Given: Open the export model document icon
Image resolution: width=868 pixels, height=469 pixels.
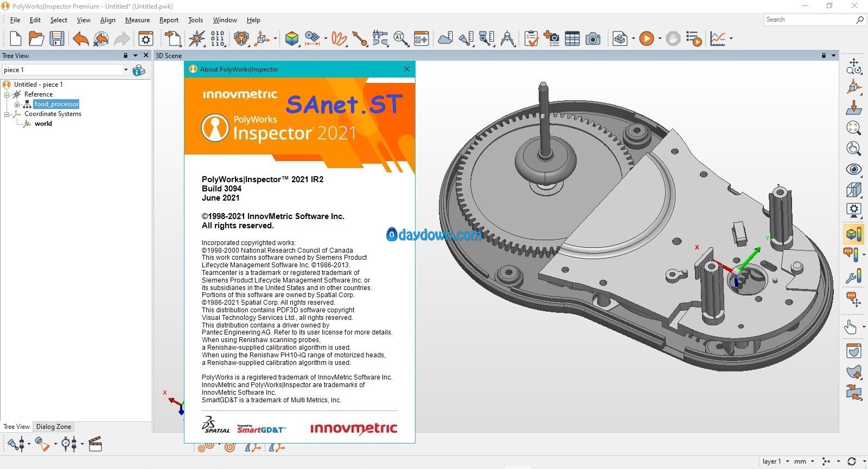Looking at the screenshot, I should [x=620, y=38].
